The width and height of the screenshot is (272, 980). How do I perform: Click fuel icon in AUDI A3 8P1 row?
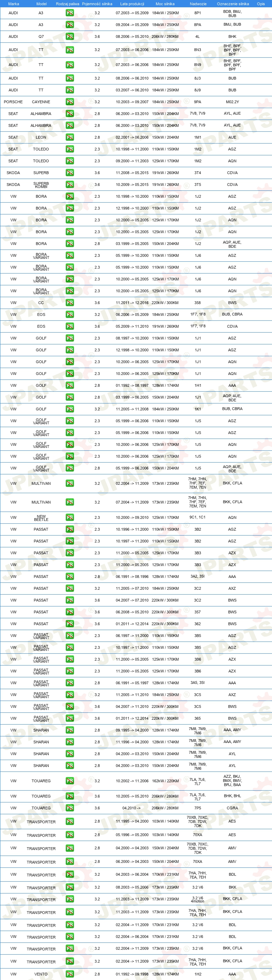pyautogui.click(x=70, y=13)
